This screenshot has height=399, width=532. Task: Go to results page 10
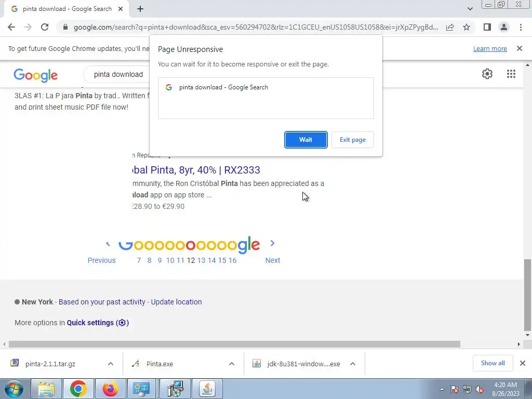(x=170, y=260)
